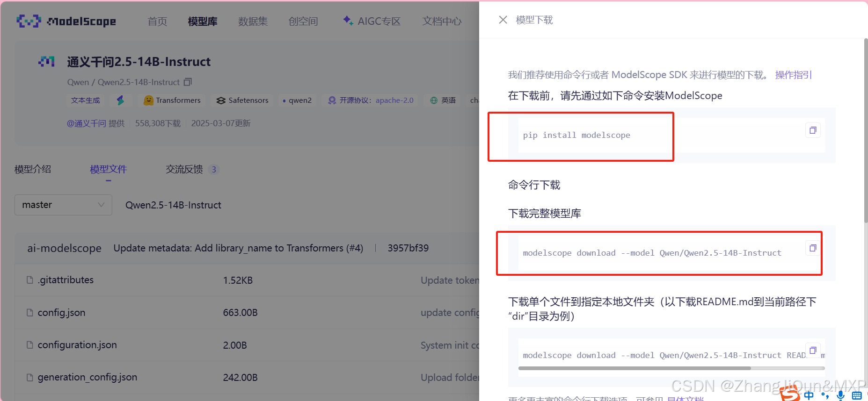Click the pip install modelscope code text
The width and height of the screenshot is (868, 401).
coord(576,135)
